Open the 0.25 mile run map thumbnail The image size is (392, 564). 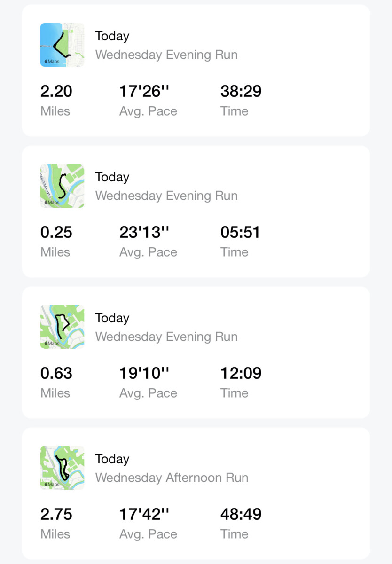63,186
